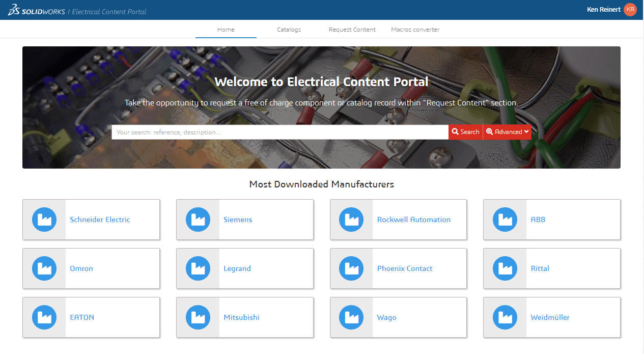Open the Request Content tab
Viewport: 644px width, 354px height.
[352, 30]
